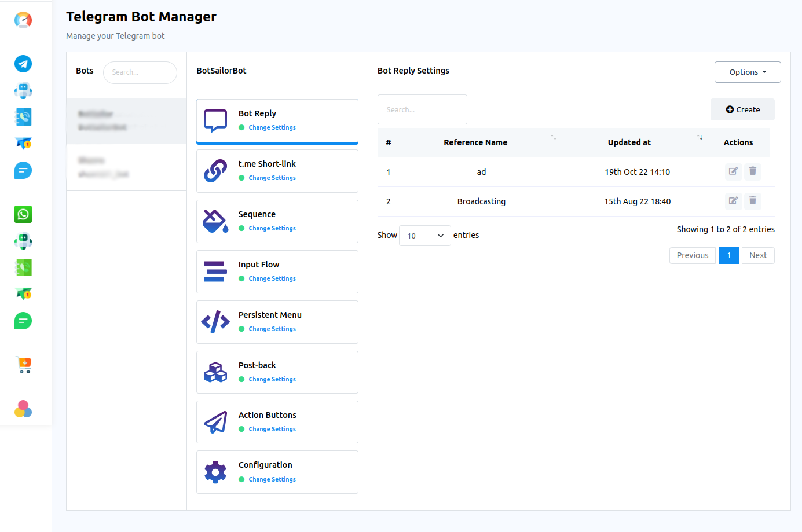The height and width of the screenshot is (532, 802).
Task: Select the Configuration menu heading
Action: click(x=265, y=465)
